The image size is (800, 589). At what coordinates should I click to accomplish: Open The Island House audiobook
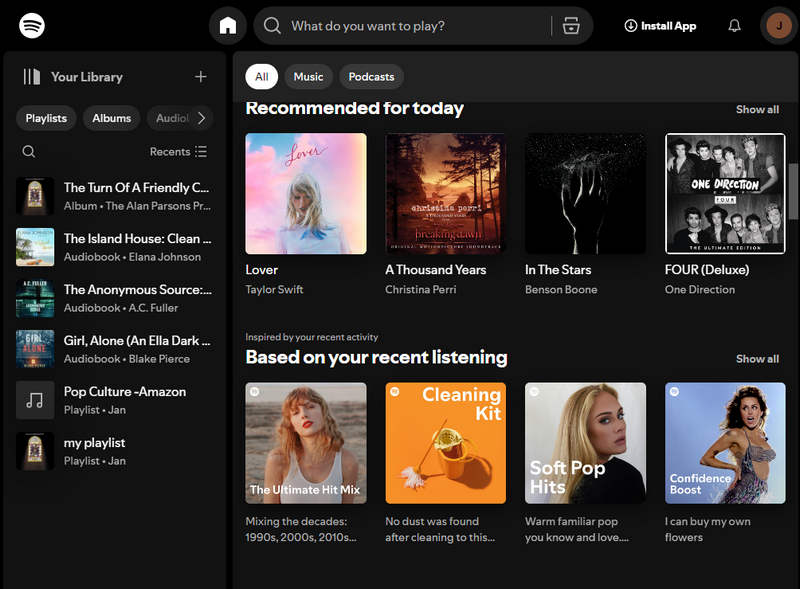114,247
